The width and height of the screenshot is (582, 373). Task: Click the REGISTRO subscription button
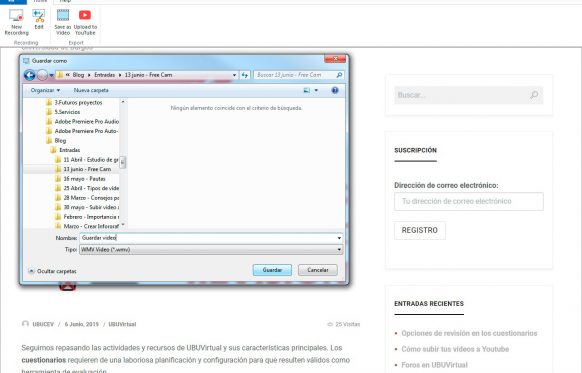(x=420, y=230)
